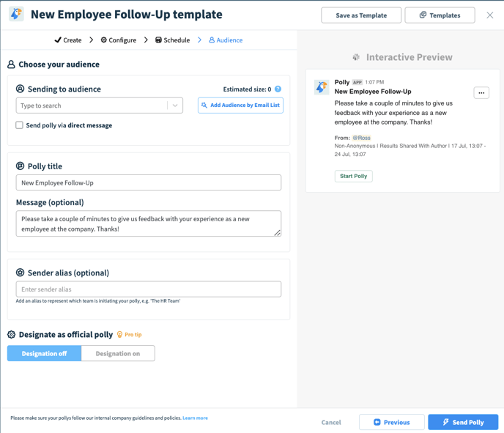Select Designation off toggle
This screenshot has height=433, width=504.
(x=44, y=353)
